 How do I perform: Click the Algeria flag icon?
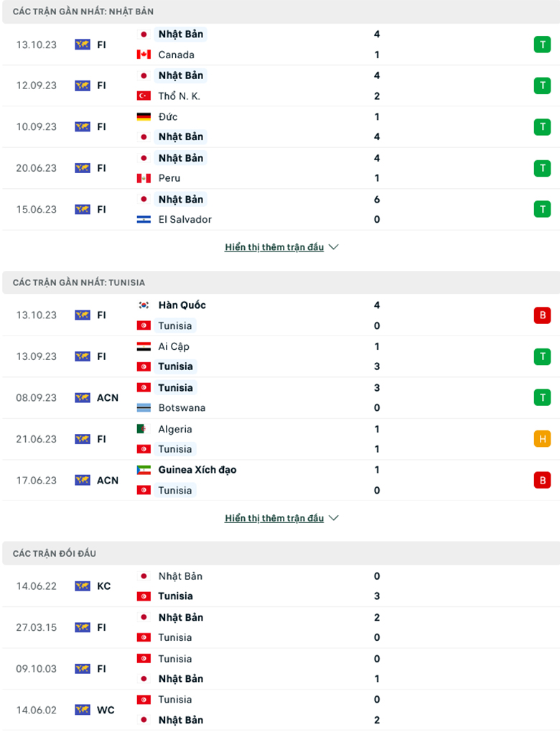pyautogui.click(x=143, y=429)
